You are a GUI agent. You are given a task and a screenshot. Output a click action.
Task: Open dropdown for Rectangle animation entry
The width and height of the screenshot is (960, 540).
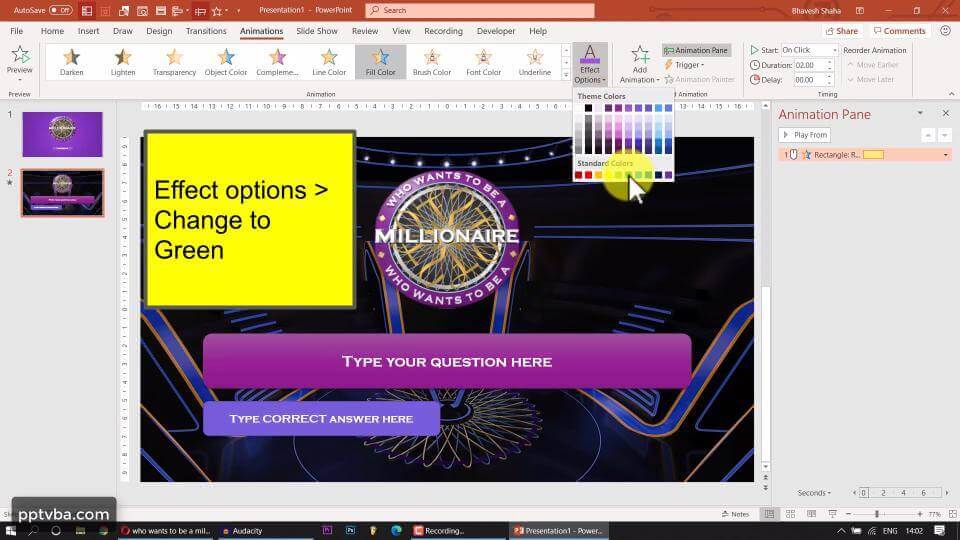[x=945, y=155]
